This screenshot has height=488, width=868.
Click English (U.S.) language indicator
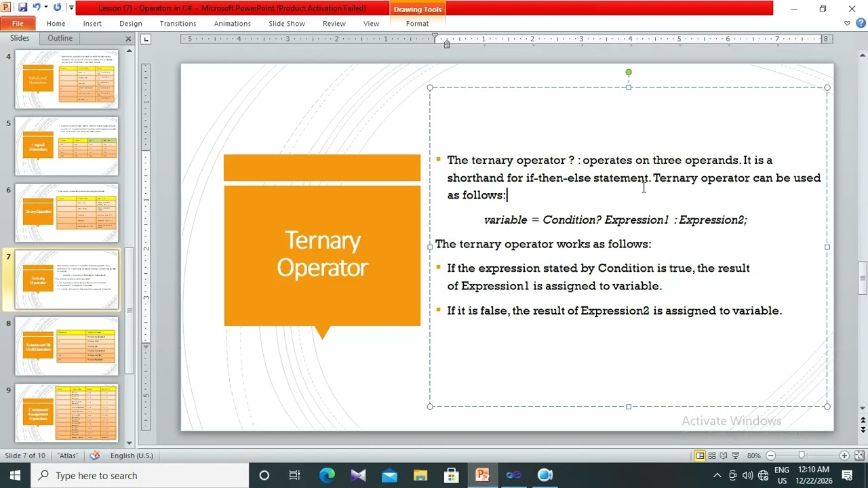(x=132, y=455)
